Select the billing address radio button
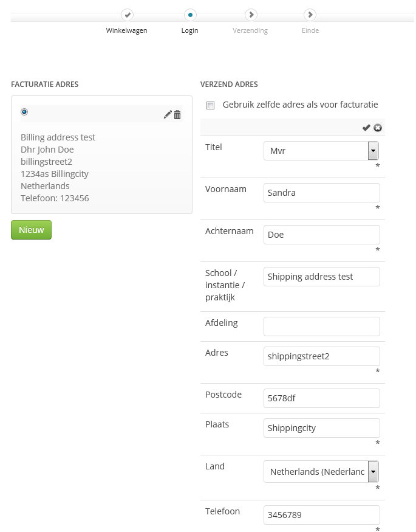 click(24, 112)
